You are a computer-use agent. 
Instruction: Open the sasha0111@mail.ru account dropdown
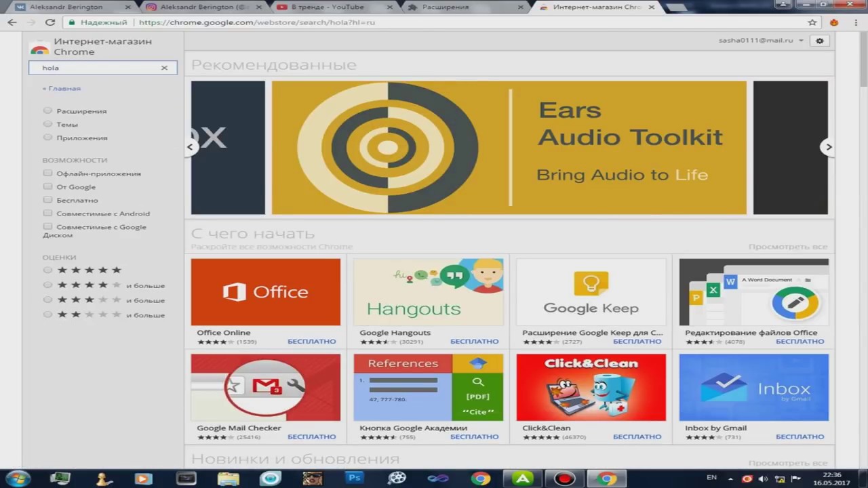click(761, 41)
